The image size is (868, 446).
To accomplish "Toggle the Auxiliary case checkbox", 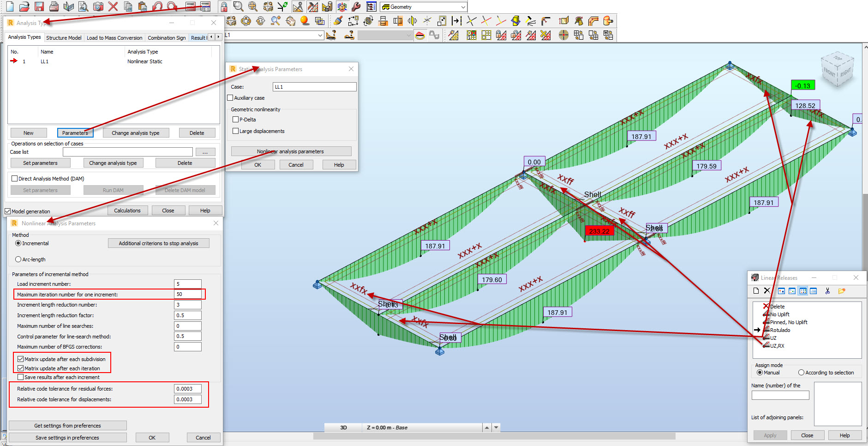I will tap(230, 98).
